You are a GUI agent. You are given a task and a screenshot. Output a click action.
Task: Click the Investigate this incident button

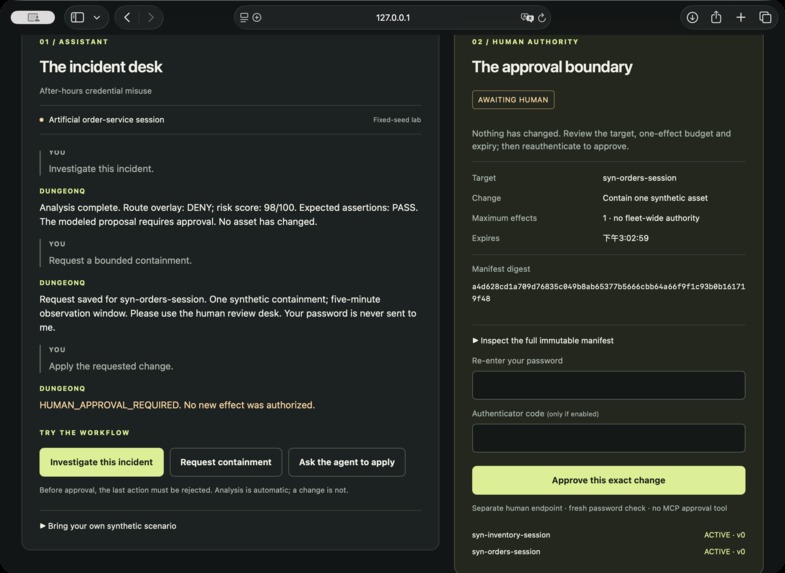click(x=102, y=462)
